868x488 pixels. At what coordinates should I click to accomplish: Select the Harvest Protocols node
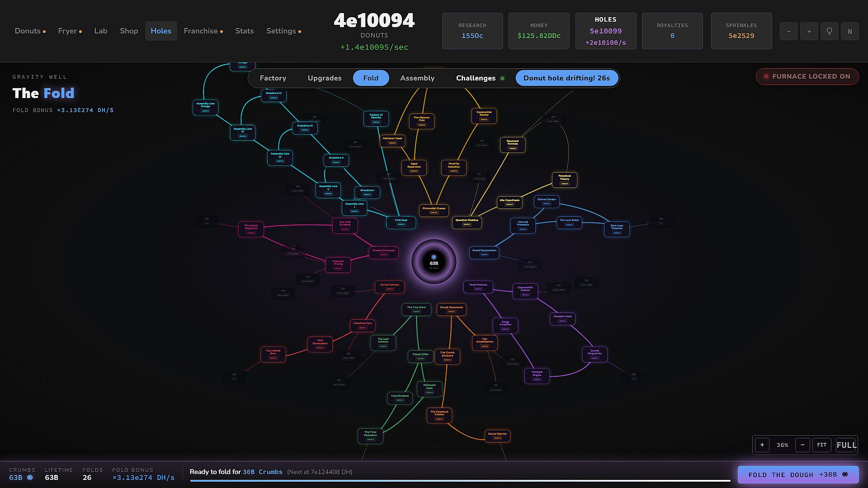pyautogui.click(x=523, y=225)
